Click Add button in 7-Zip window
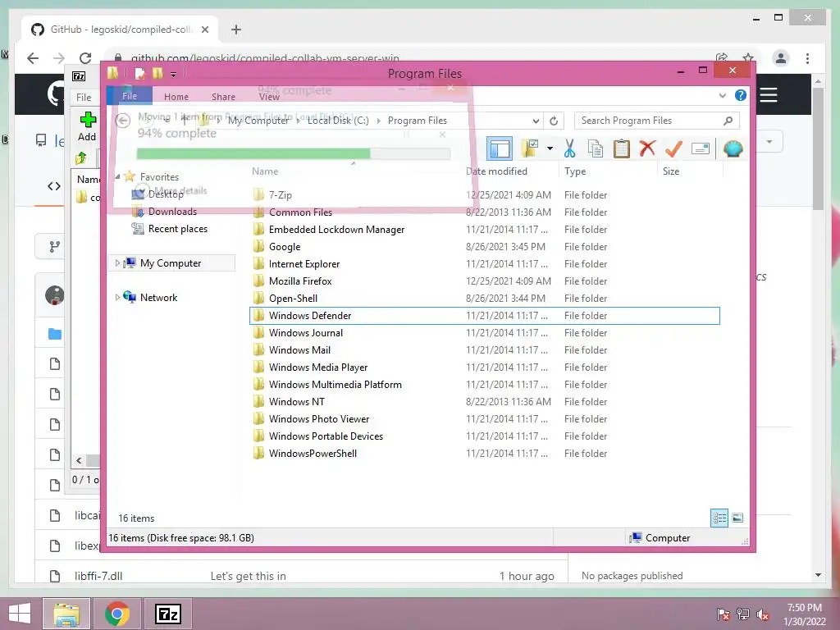The image size is (840, 630). coord(87,126)
